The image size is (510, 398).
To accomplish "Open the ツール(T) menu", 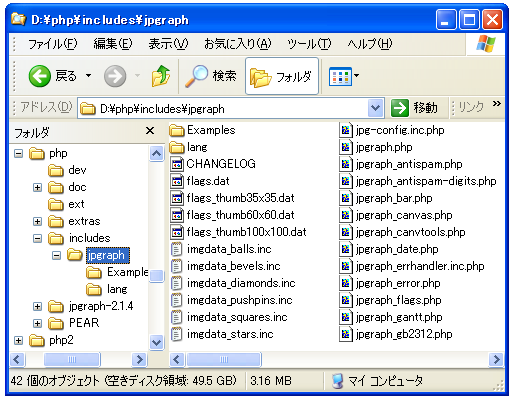I will [309, 44].
